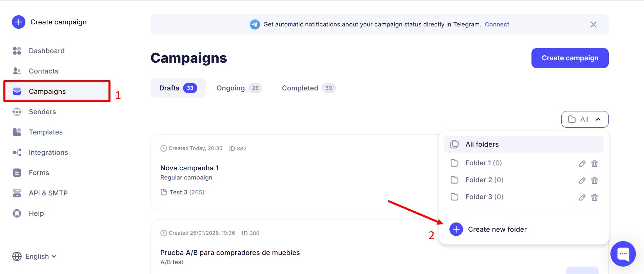Image resolution: width=644 pixels, height=274 pixels.
Task: Dismiss the Telegram notification banner
Action: coord(593,24)
